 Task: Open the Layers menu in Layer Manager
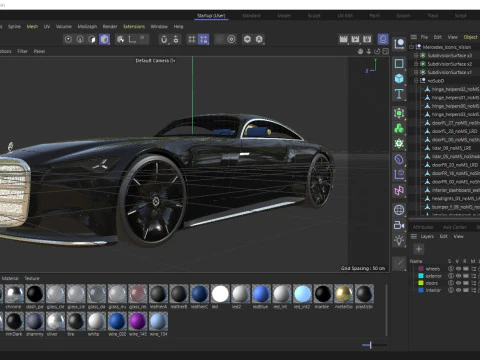point(427,236)
